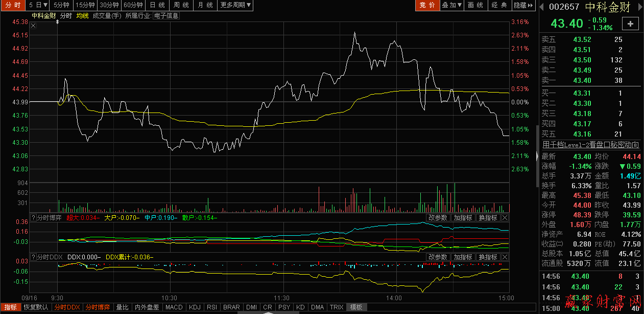Click the 9:30 time cursor marker
The image size is (644, 314).
tap(57, 23)
